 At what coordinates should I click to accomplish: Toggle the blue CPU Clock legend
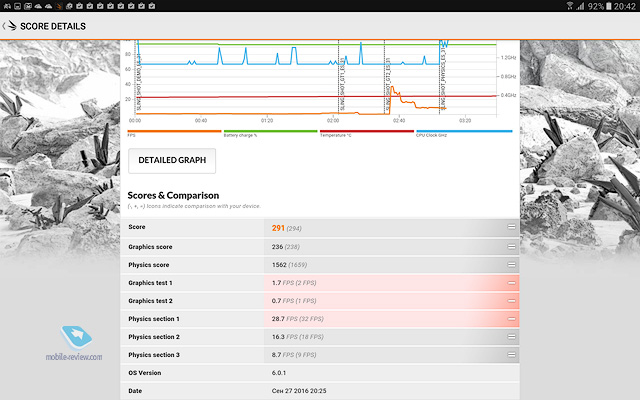click(x=464, y=131)
